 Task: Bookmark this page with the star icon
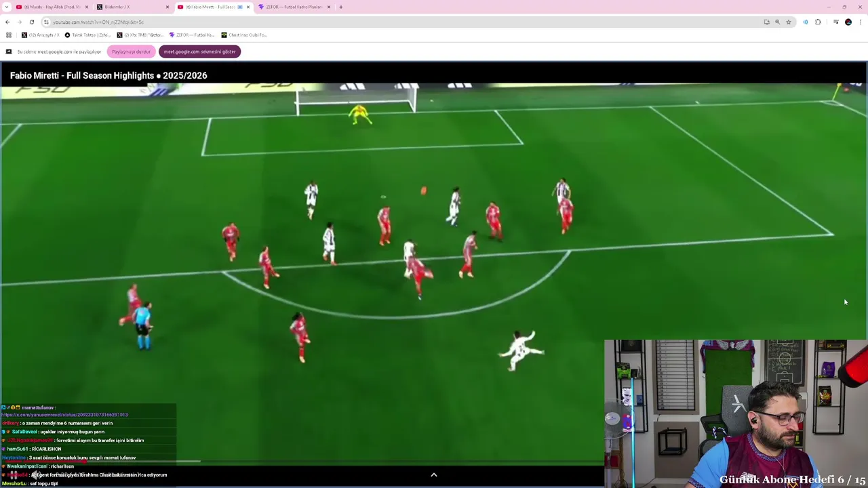click(x=789, y=22)
